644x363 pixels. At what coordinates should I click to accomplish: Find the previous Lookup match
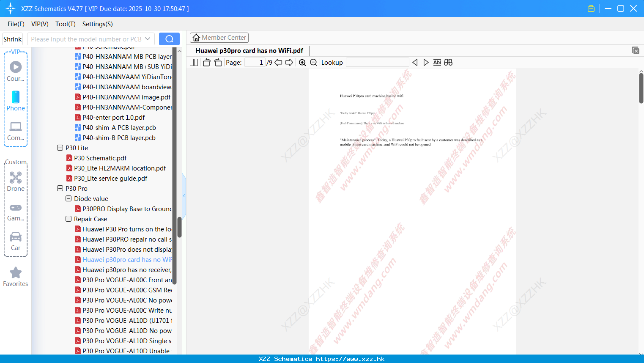[415, 63]
